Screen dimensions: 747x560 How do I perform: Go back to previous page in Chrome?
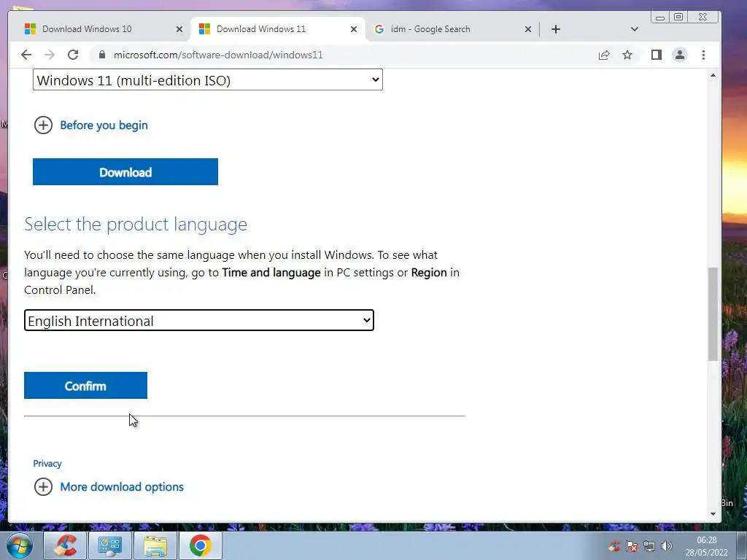pos(26,55)
